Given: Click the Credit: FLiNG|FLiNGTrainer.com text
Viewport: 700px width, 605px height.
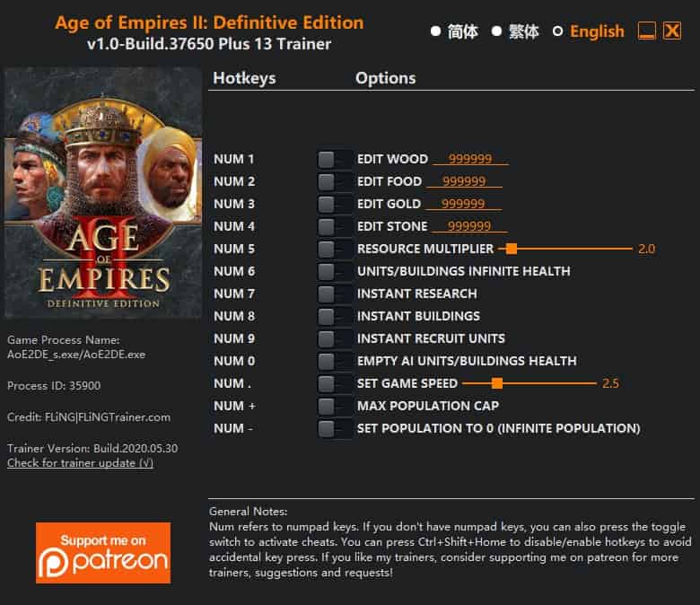Looking at the screenshot, I should 89,417.
